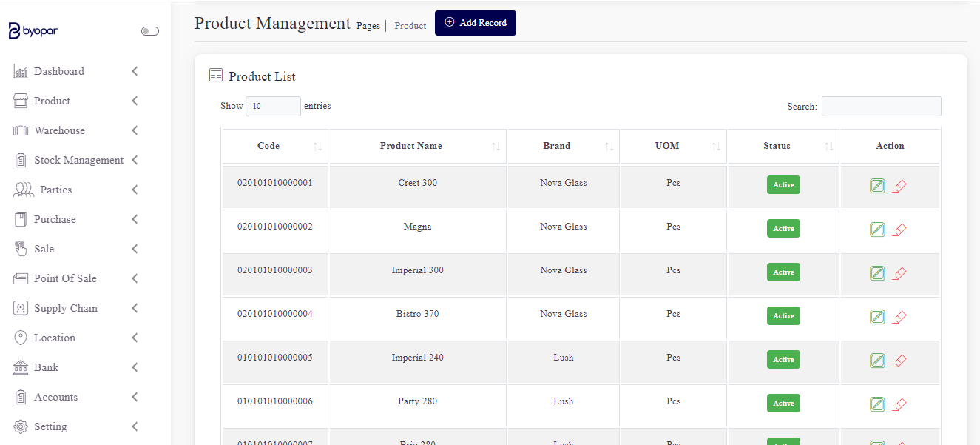This screenshot has width=980, height=445.
Task: Click the Location pin icon in sidebar
Action: 21,338
